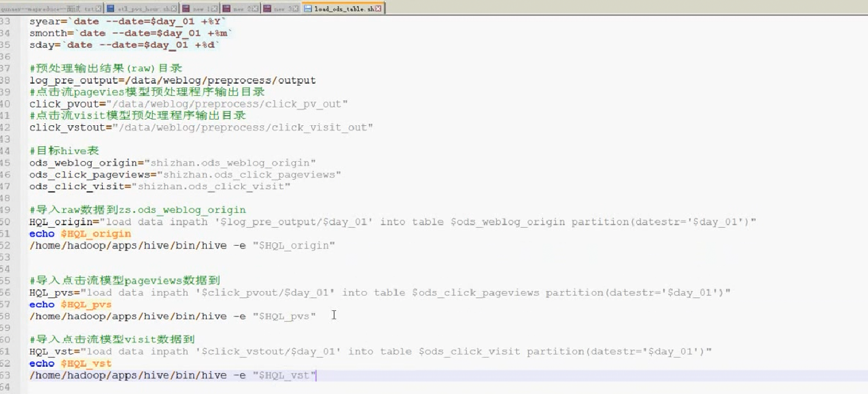This screenshot has width=868, height=394.
Task: Click the hive -e "$HQL_pvs" command line
Action: [x=173, y=316]
